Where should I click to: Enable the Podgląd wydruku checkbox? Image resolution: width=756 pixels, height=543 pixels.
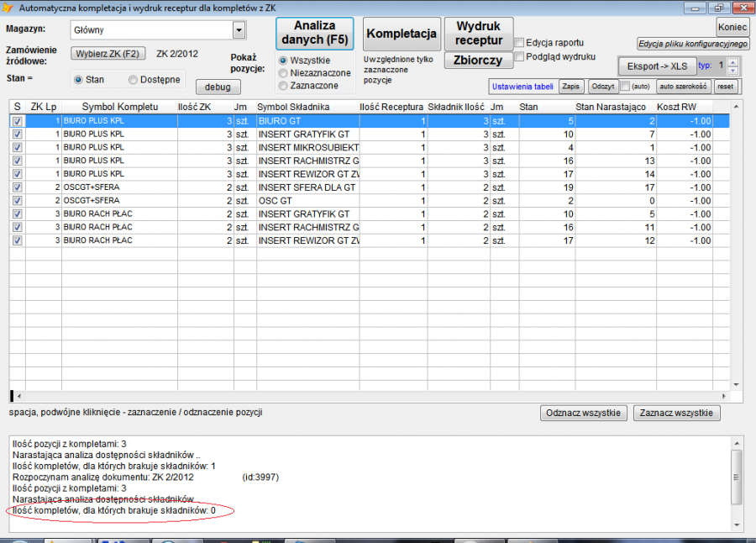pyautogui.click(x=519, y=56)
